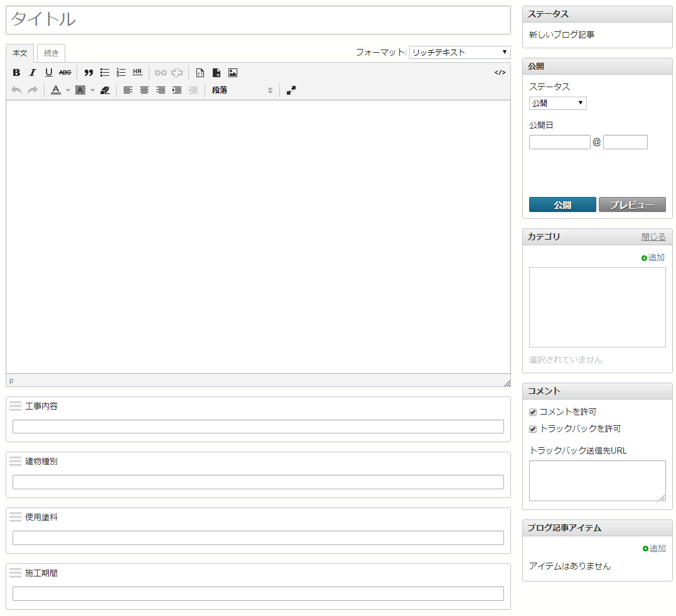The image size is (676, 616).
Task: Insert a blockquote
Action: click(89, 72)
